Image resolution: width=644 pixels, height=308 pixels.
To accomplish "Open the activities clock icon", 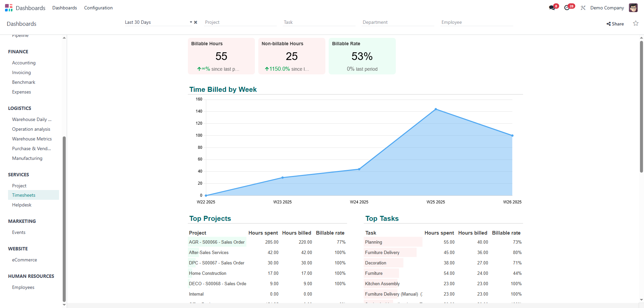I will pyautogui.click(x=567, y=8).
